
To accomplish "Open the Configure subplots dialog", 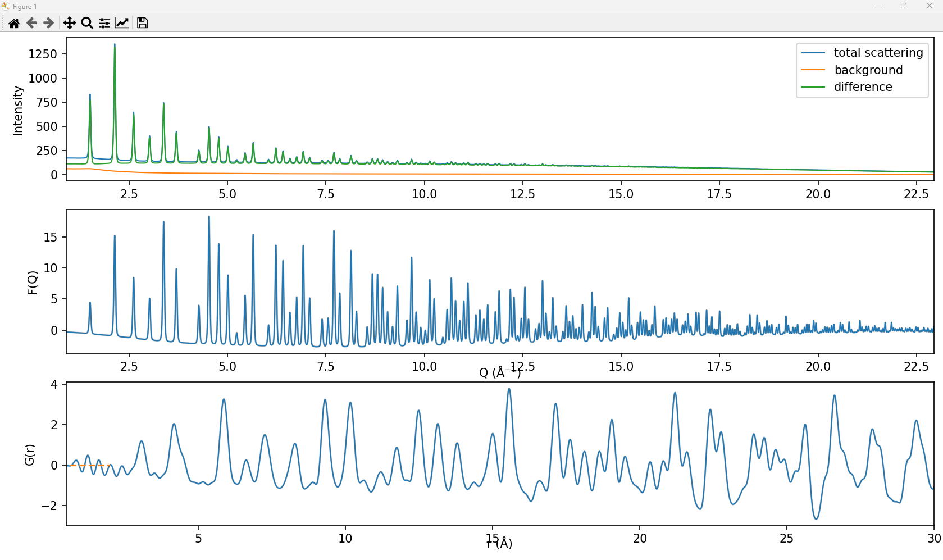I will (104, 23).
